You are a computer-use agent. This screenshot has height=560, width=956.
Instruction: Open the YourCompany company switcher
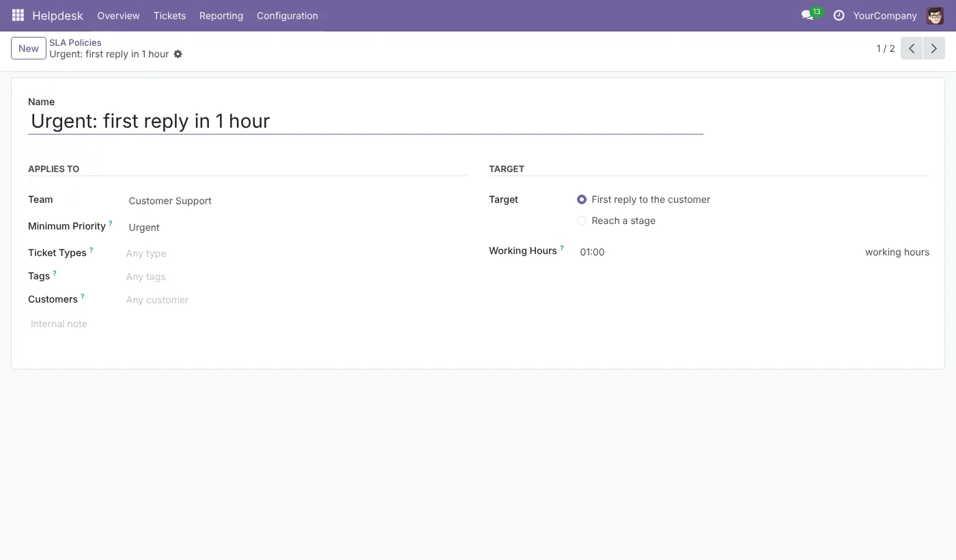(885, 15)
